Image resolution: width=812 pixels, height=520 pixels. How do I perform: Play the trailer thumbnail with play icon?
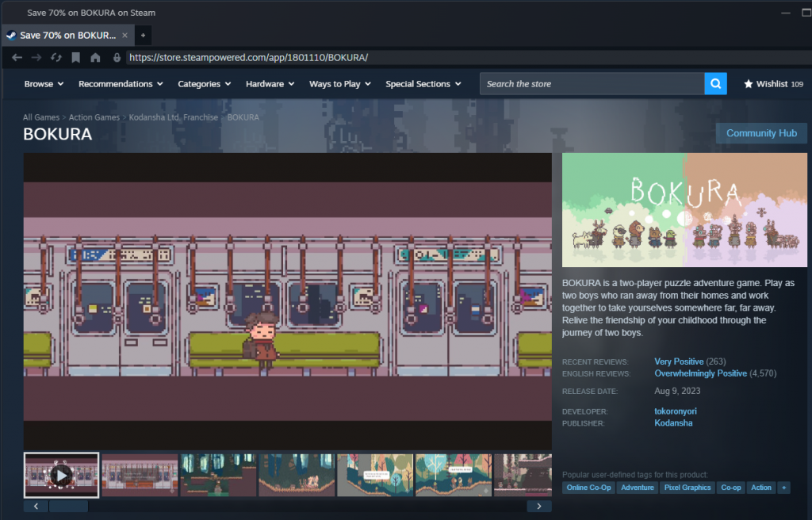coord(61,475)
